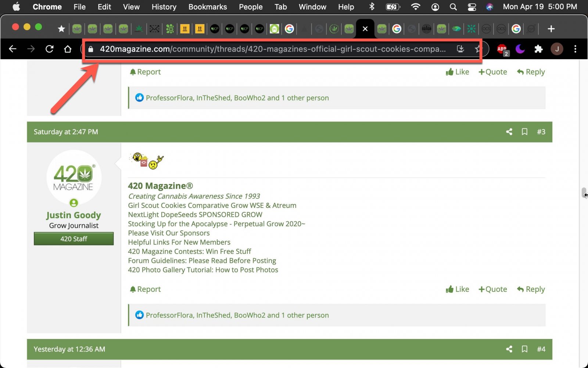Open the Chrome profile J avatar
The width and height of the screenshot is (588, 368).
point(557,49)
